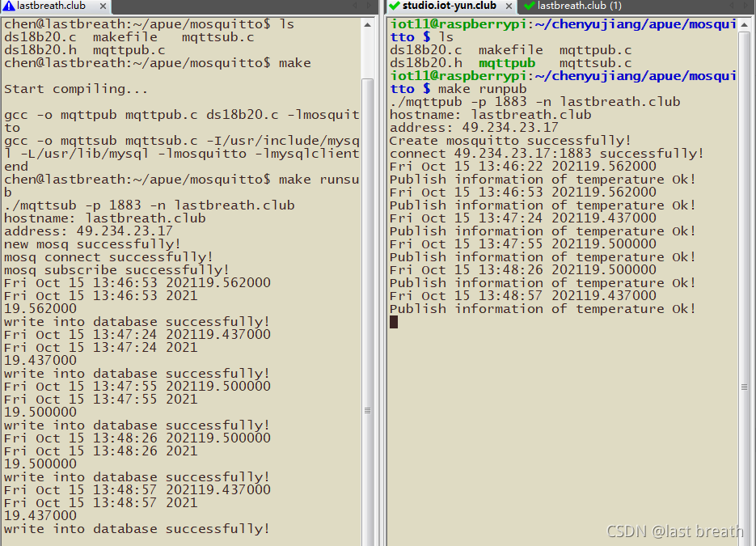This screenshot has width=756, height=546.
Task: Click 'connect 49.234.23.17:1883 successfully!' line
Action: coord(547,154)
